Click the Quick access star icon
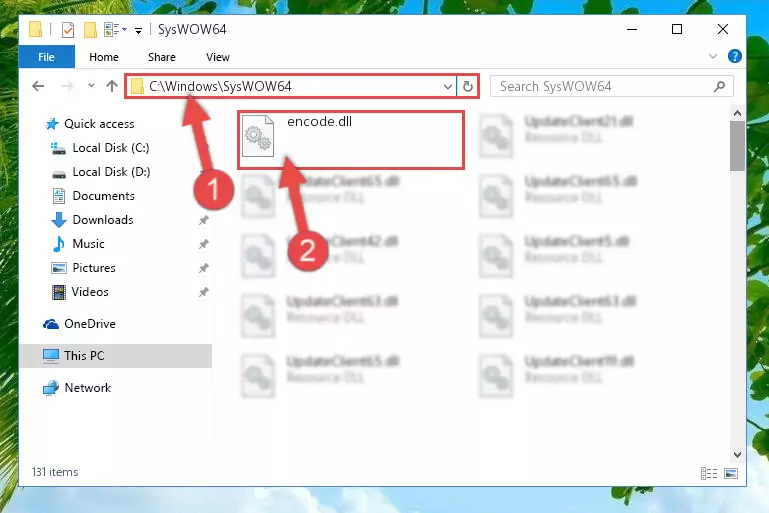The image size is (769, 513). click(x=51, y=124)
